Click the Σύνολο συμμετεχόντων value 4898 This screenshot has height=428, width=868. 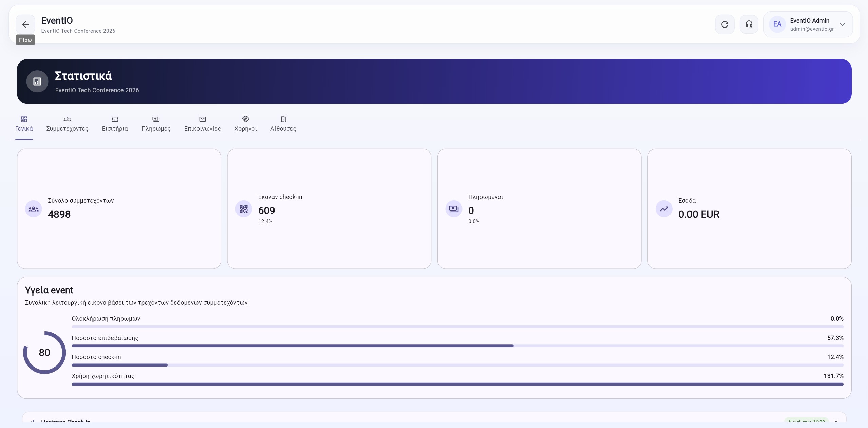pyautogui.click(x=59, y=214)
